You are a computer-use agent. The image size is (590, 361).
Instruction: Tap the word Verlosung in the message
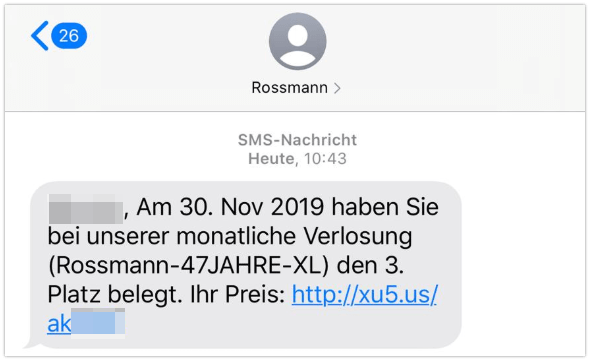click(357, 237)
